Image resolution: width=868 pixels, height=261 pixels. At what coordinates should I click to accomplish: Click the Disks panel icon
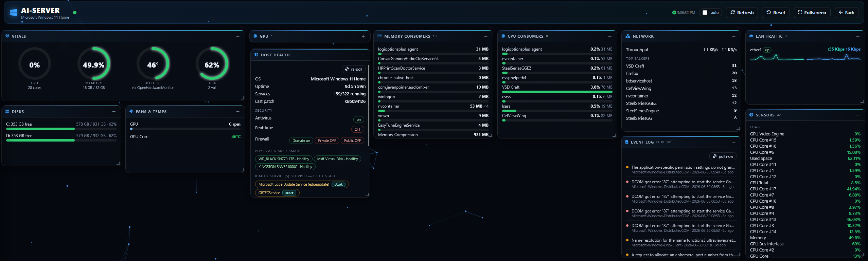(7, 111)
